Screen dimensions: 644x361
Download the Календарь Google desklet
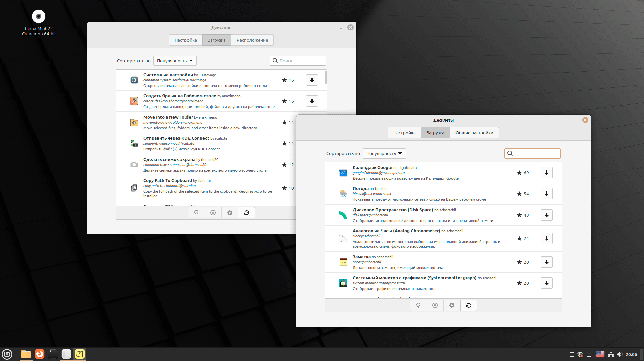(x=547, y=173)
